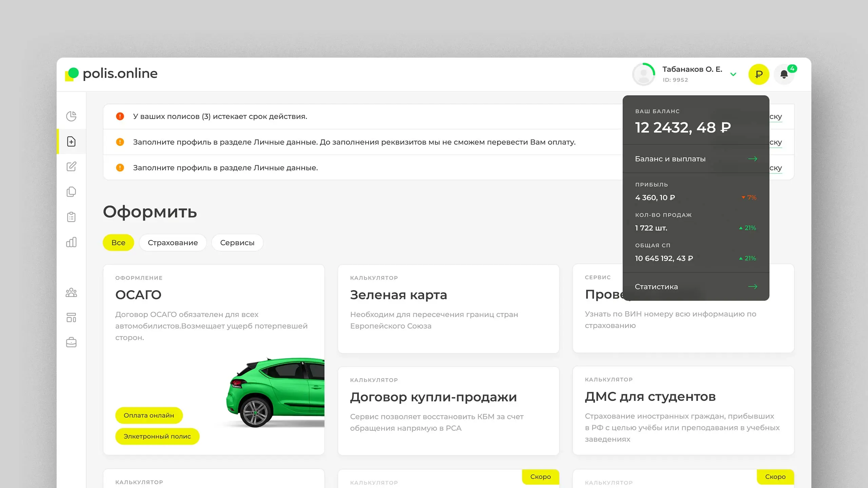Select the Страхование filter tab
Viewport: 868px width, 488px height.
(173, 243)
